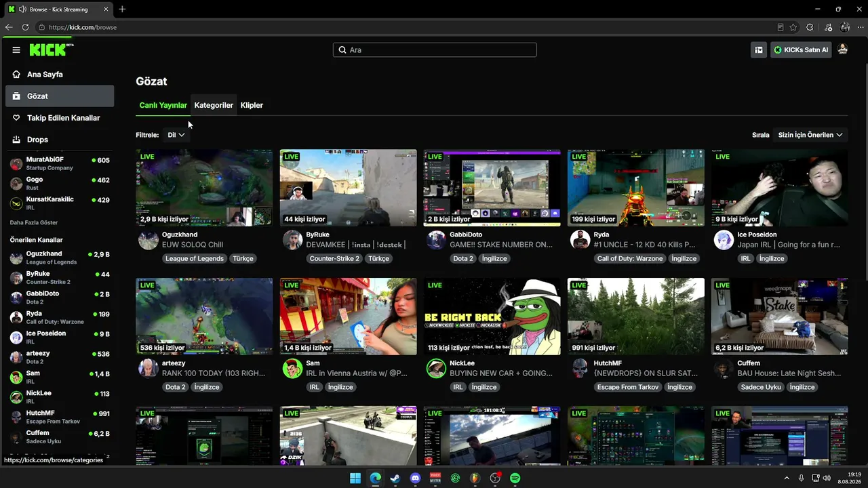
Task: Open NickLee's Be Right Back stream thumbnail
Action: (x=492, y=317)
